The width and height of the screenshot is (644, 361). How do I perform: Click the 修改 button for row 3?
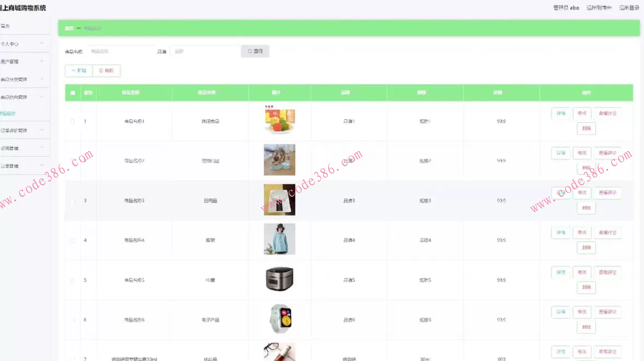pos(582,193)
